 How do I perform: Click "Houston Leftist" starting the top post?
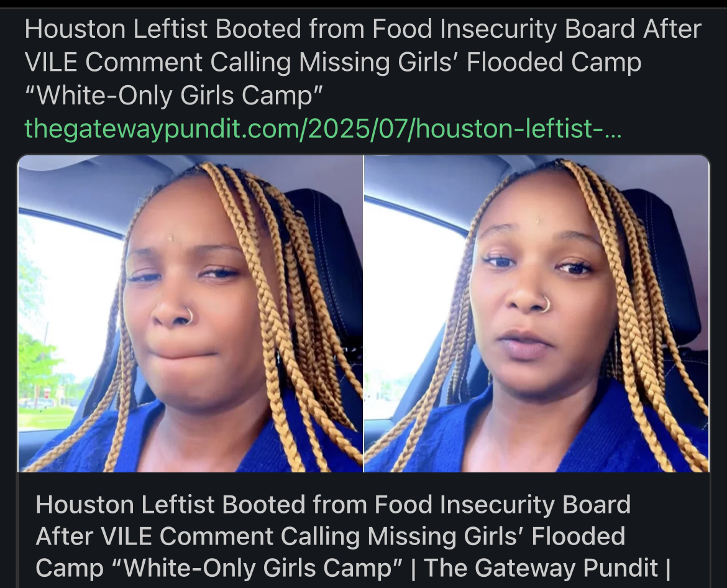click(116, 29)
